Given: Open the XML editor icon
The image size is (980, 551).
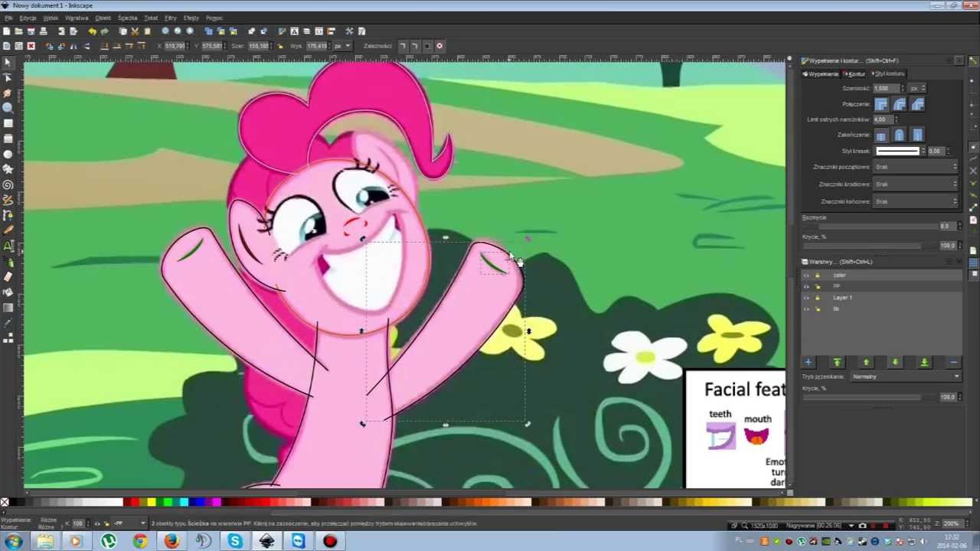Looking at the screenshot, I should coord(318,31).
